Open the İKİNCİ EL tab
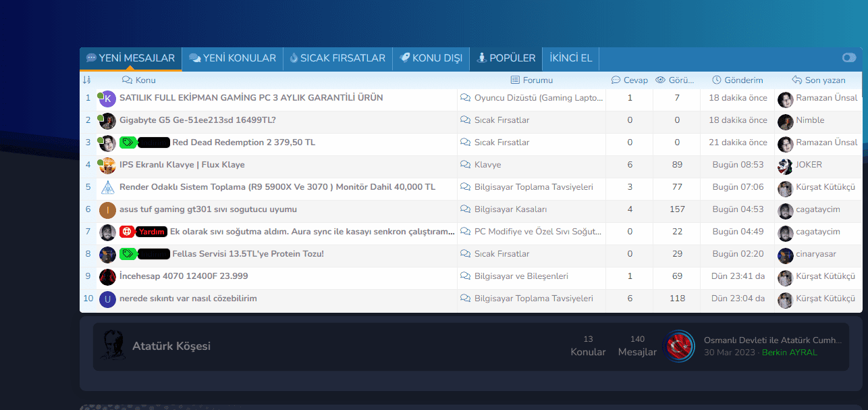This screenshot has width=868, height=410. click(570, 58)
